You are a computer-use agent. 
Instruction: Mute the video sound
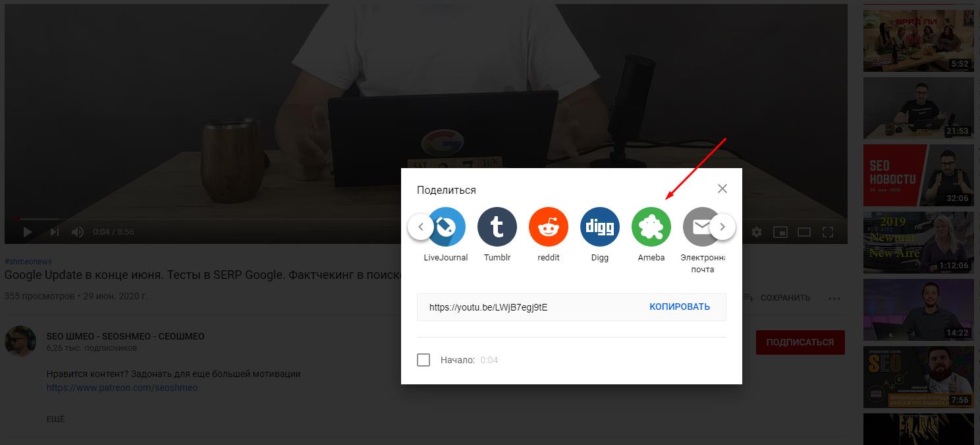click(x=78, y=232)
